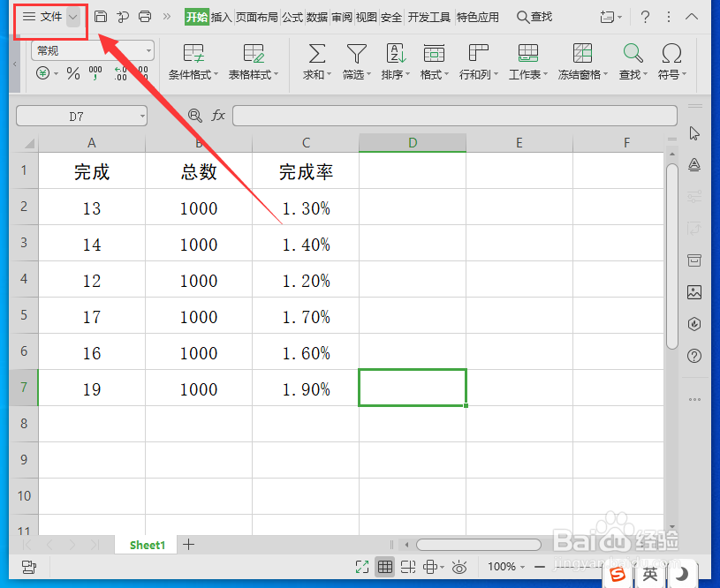Add a new sheet with plus button
This screenshot has height=588, width=720.
click(188, 545)
